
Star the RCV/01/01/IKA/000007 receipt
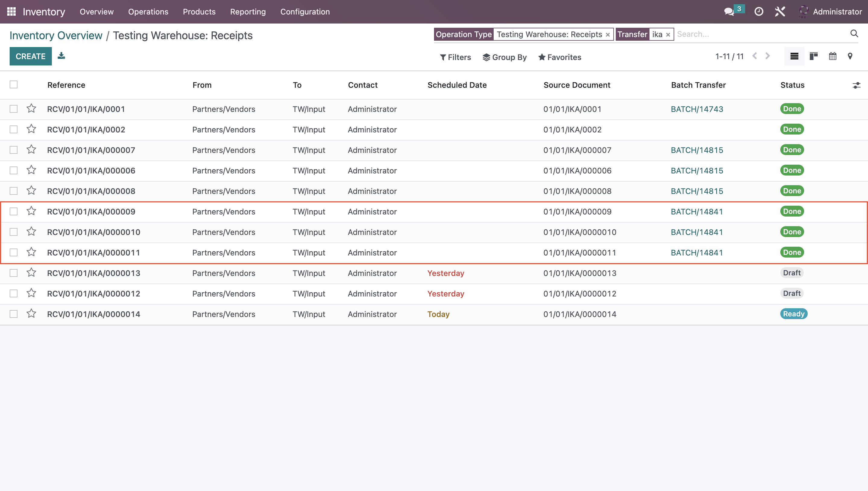point(31,150)
